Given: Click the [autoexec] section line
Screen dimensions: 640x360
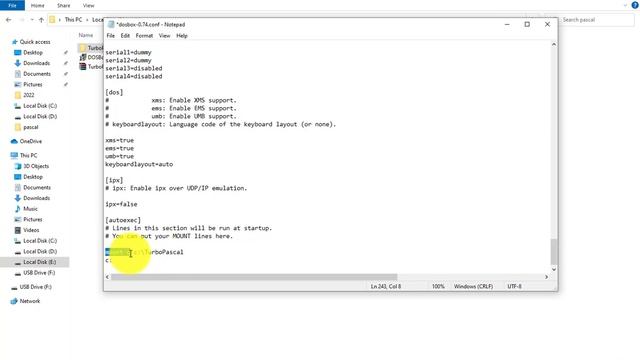Looking at the screenshot, I should [123, 220].
